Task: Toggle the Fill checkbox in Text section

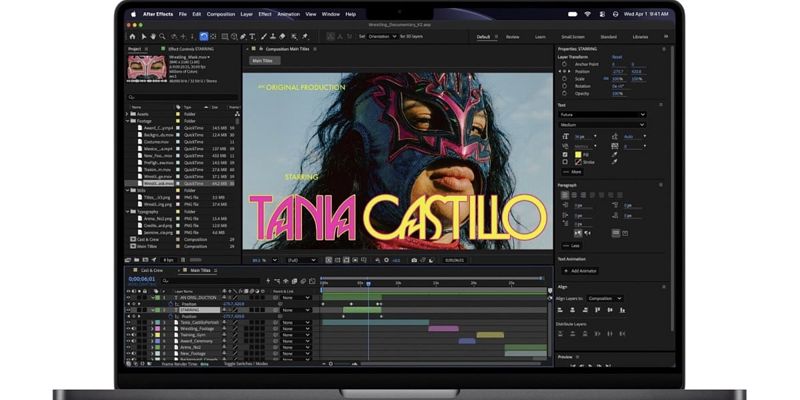Action: click(x=565, y=154)
